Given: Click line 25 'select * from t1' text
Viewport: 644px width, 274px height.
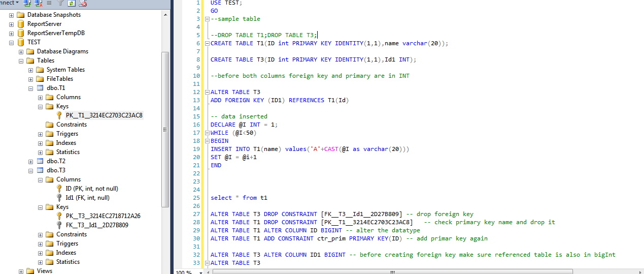Looking at the screenshot, I should pyautogui.click(x=239, y=198).
